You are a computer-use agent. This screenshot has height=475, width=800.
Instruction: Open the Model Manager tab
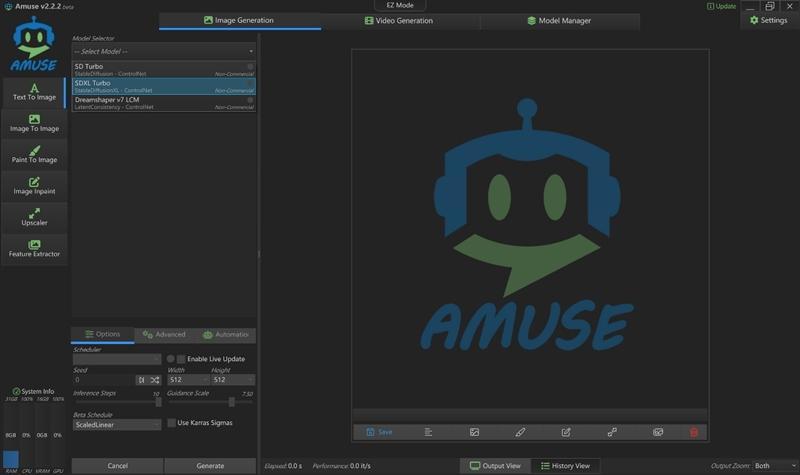(559, 20)
